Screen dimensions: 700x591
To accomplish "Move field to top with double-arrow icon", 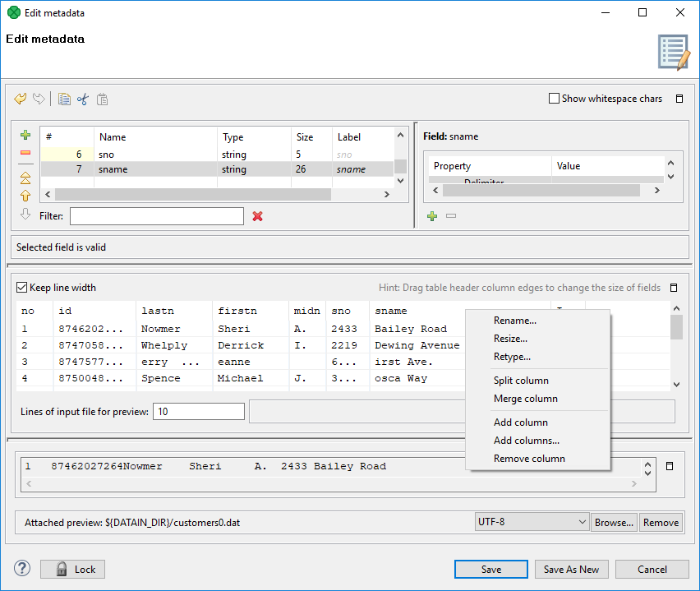I will click(25, 177).
